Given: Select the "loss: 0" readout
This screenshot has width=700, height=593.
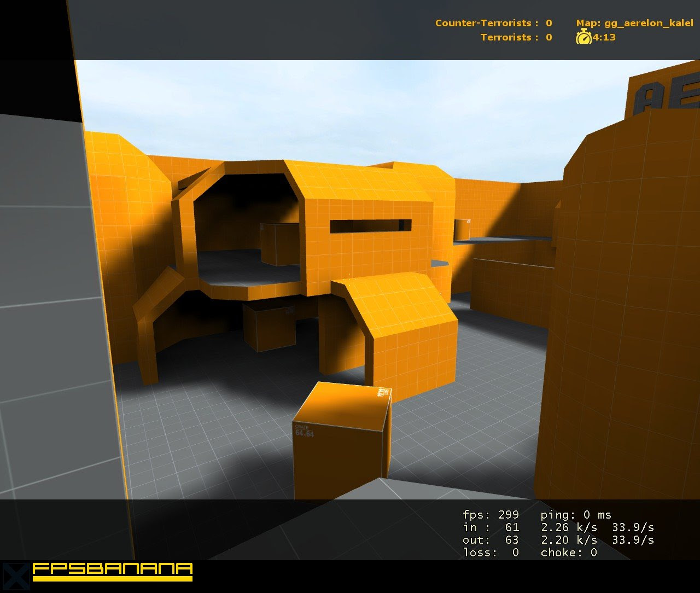Looking at the screenshot, I should click(491, 553).
